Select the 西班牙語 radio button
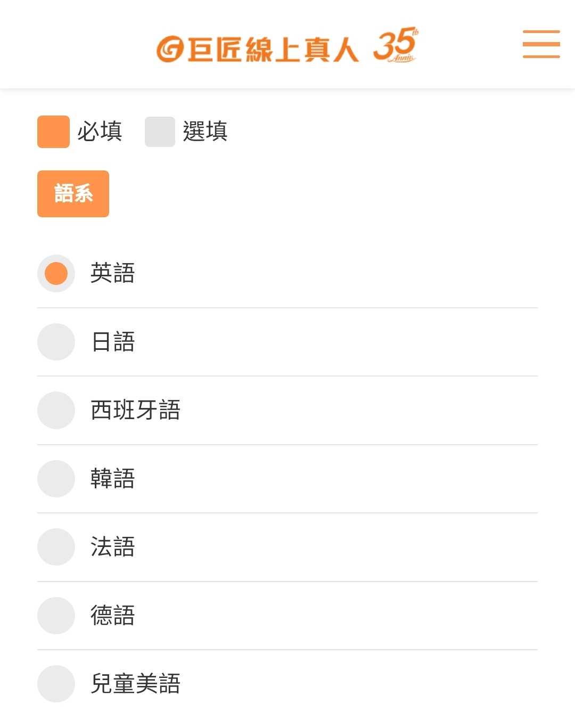This screenshot has height=728, width=575. coord(56,410)
